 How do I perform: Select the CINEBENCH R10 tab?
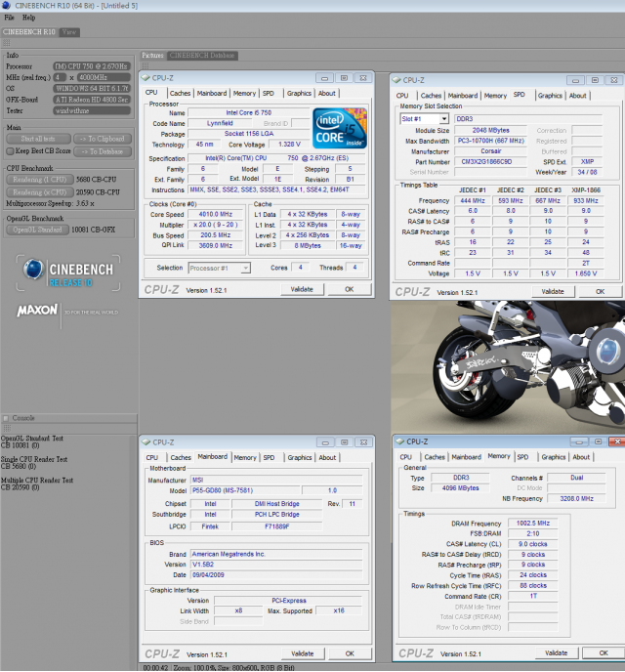[x=29, y=31]
